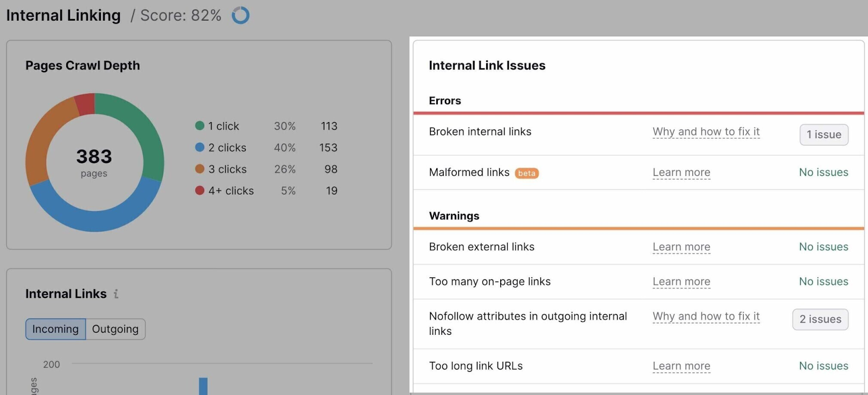
Task: Open Learn more for Too many on-page links
Action: click(x=681, y=282)
